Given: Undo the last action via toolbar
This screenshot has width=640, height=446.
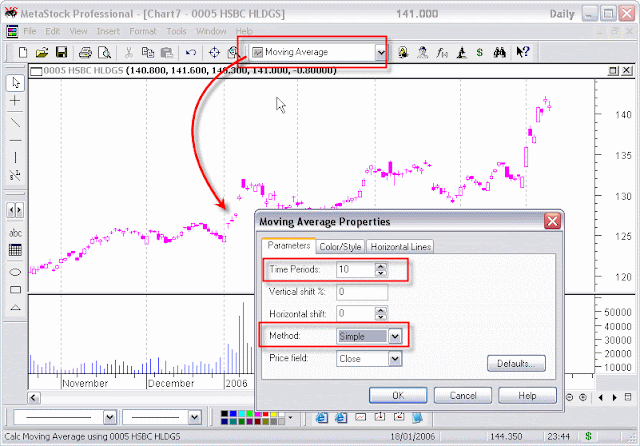Looking at the screenshot, I should click(191, 52).
